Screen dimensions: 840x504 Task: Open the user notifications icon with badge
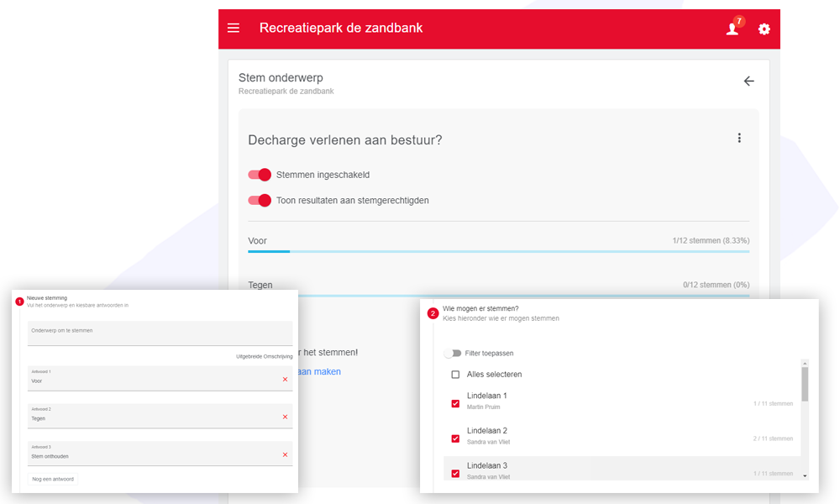(733, 28)
